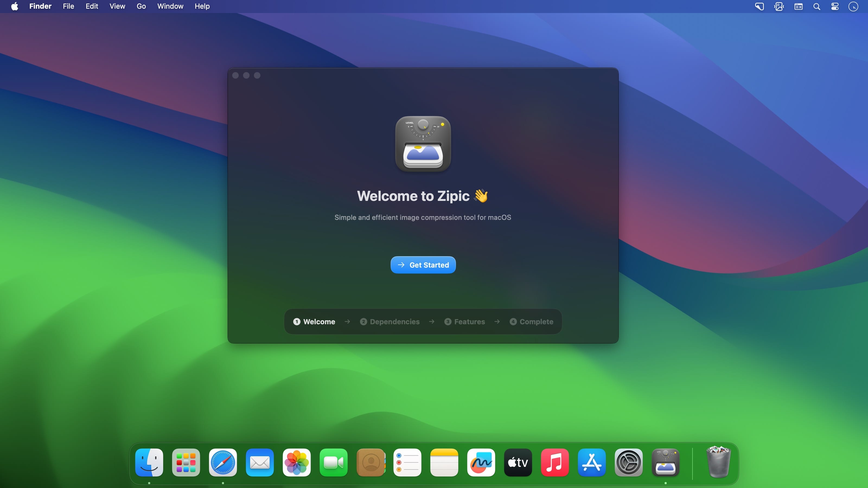Open the Window menu
This screenshot has height=488, width=868.
pos(170,7)
